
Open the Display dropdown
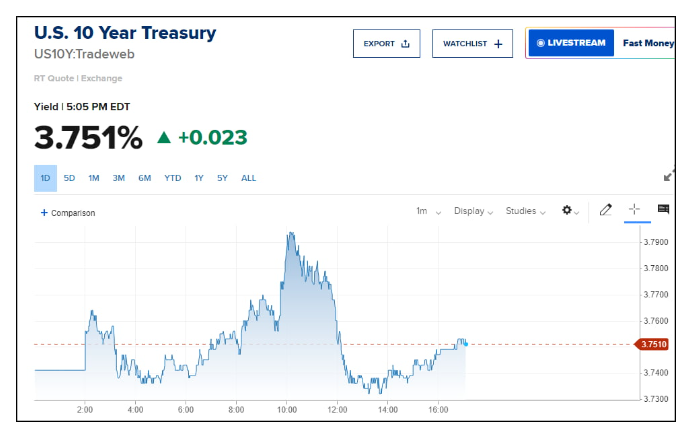point(474,211)
